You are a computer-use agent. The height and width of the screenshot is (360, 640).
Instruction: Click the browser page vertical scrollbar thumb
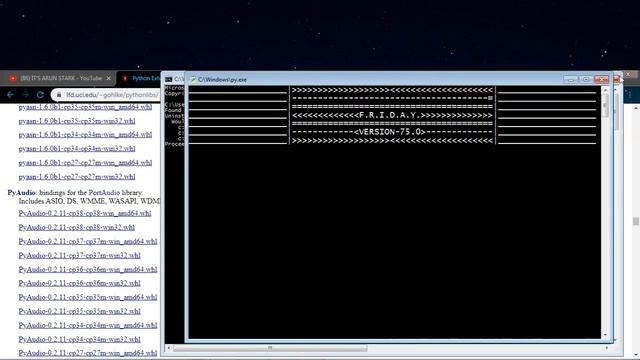point(636,221)
